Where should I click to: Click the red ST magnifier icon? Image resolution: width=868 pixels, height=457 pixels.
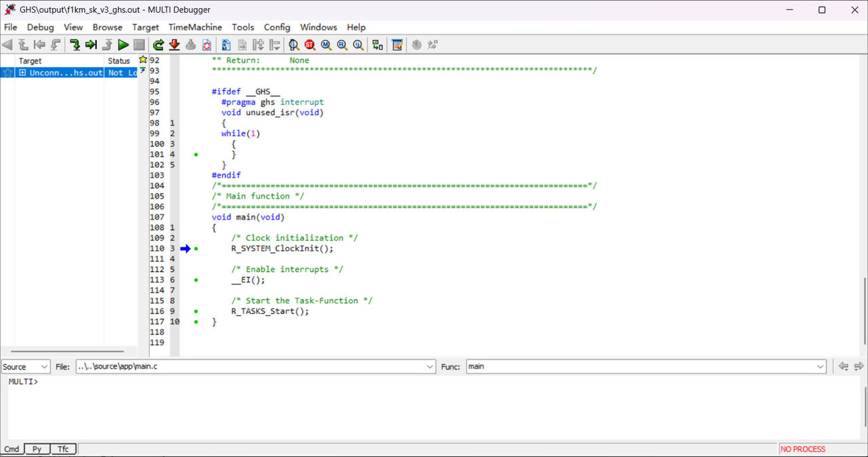tap(310, 45)
